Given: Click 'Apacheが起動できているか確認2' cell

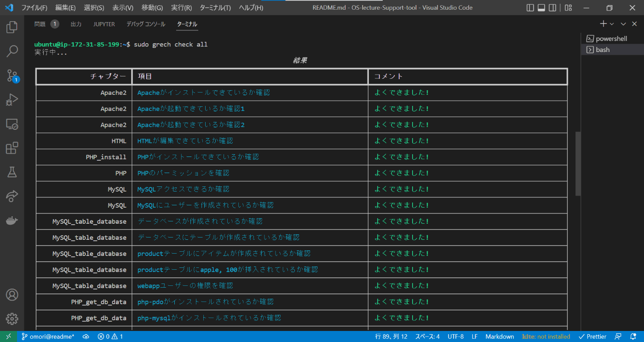Looking at the screenshot, I should tap(191, 125).
